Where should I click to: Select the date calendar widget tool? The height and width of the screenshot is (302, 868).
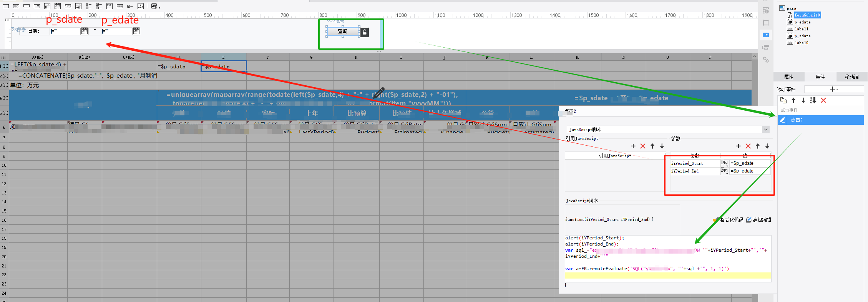coord(58,6)
